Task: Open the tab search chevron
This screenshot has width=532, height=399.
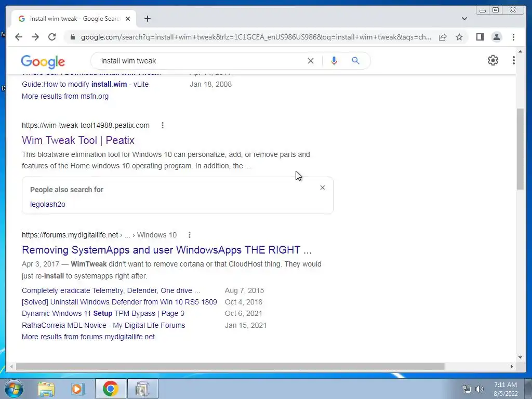Action: 464,19
